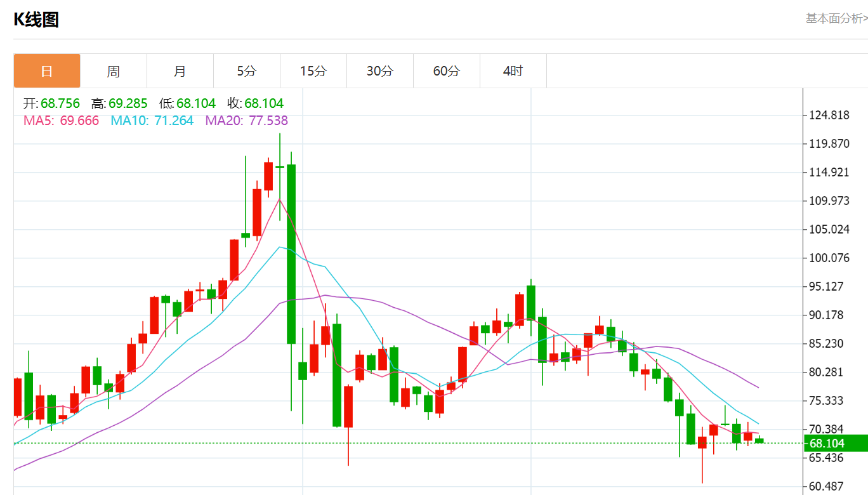
Task: Open the 5分 interval chart
Action: click(x=246, y=71)
